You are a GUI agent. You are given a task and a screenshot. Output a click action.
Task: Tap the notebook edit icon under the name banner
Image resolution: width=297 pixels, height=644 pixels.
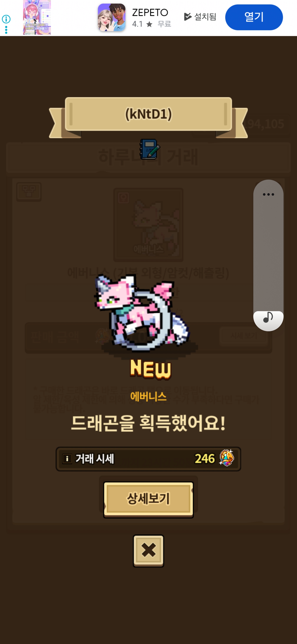(x=150, y=149)
